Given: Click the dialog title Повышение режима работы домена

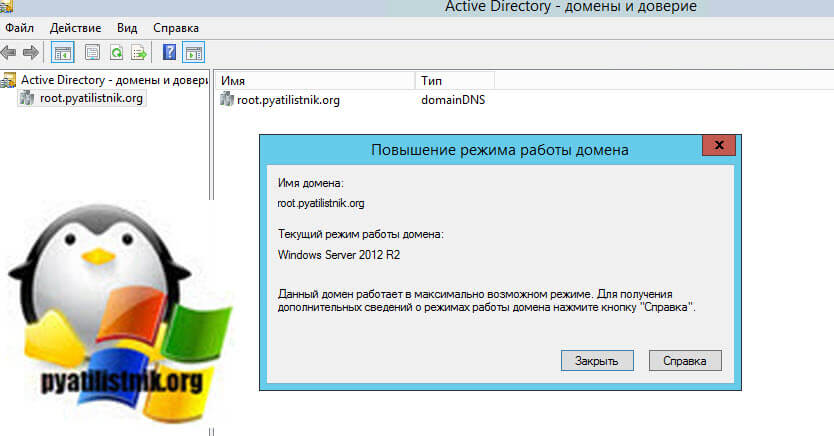Looking at the screenshot, I should [499, 150].
